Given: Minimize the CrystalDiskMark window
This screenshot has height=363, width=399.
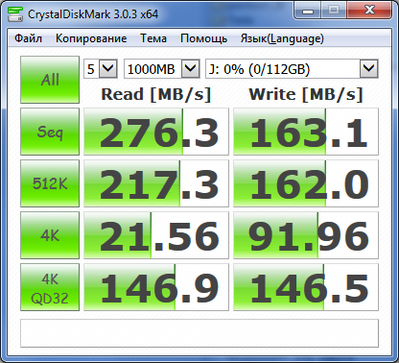Looking at the screenshot, I should [x=307, y=11].
